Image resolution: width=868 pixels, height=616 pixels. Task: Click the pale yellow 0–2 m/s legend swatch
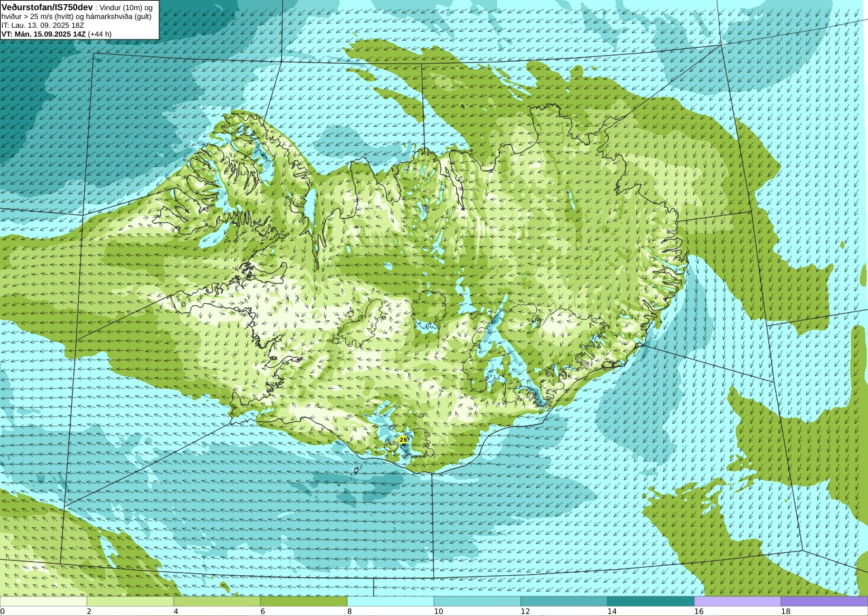click(43, 601)
